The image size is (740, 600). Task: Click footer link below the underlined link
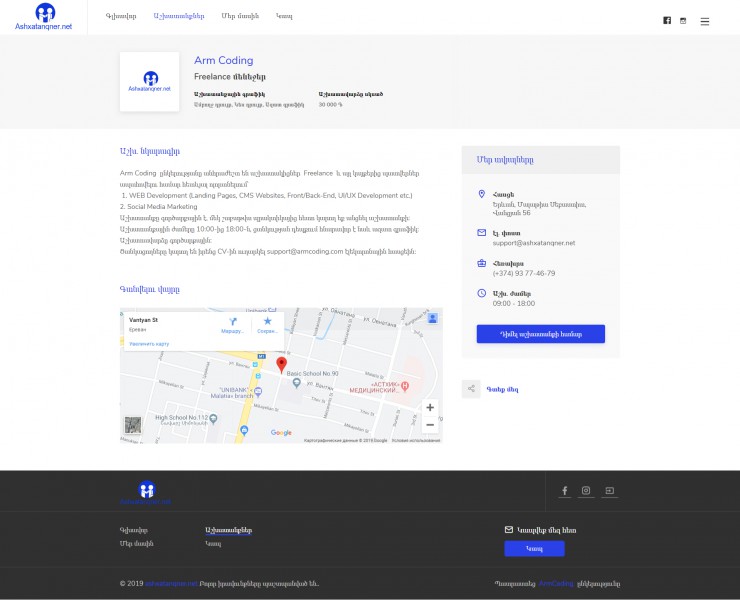click(213, 544)
